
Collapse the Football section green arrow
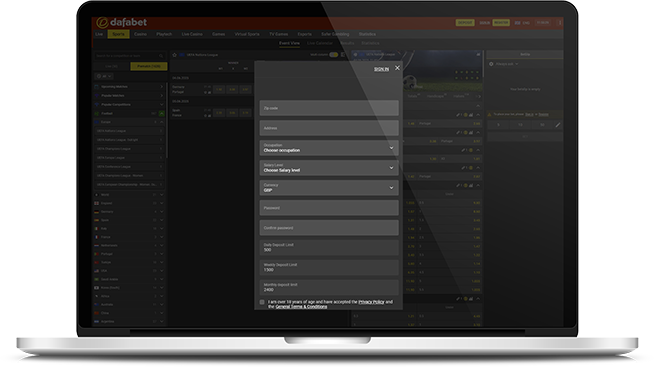(162, 113)
